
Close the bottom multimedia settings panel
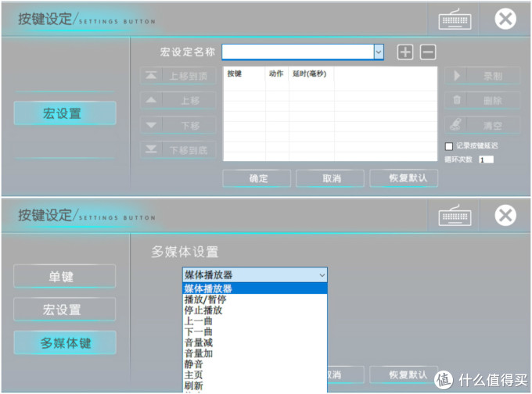pyautogui.click(x=505, y=215)
